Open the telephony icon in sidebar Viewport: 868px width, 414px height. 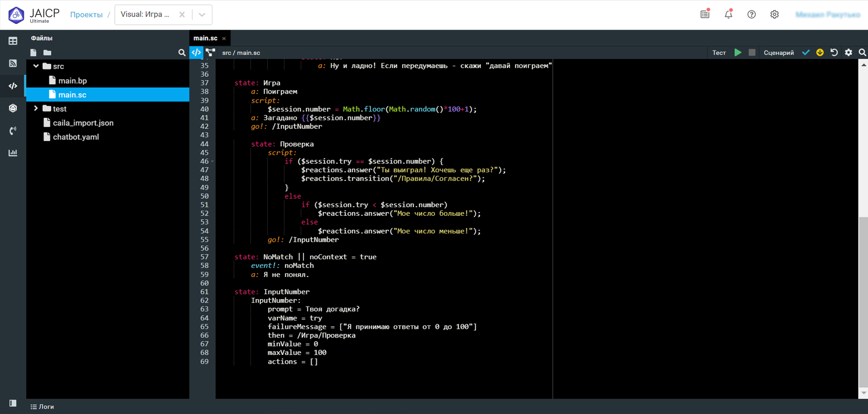[x=13, y=131]
